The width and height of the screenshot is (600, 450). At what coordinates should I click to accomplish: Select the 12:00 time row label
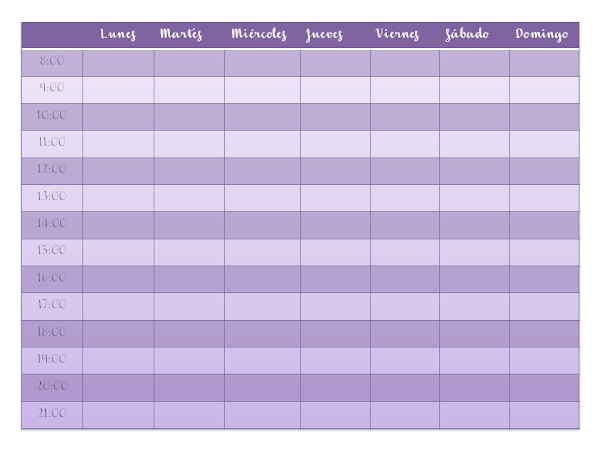(52, 169)
